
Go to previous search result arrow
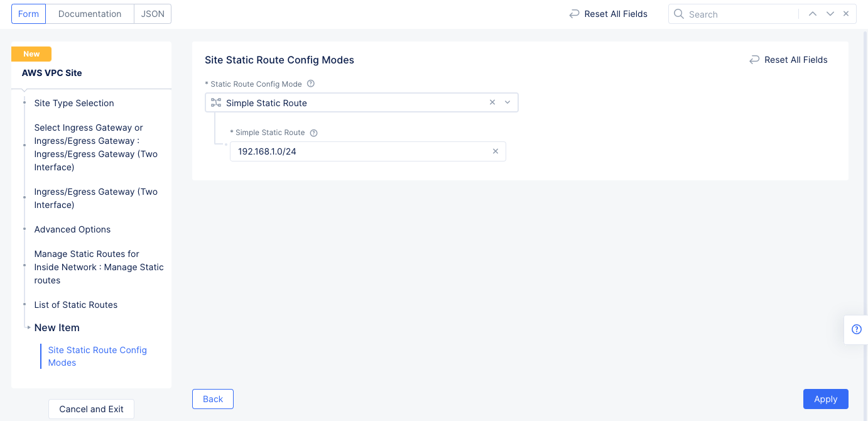point(813,14)
